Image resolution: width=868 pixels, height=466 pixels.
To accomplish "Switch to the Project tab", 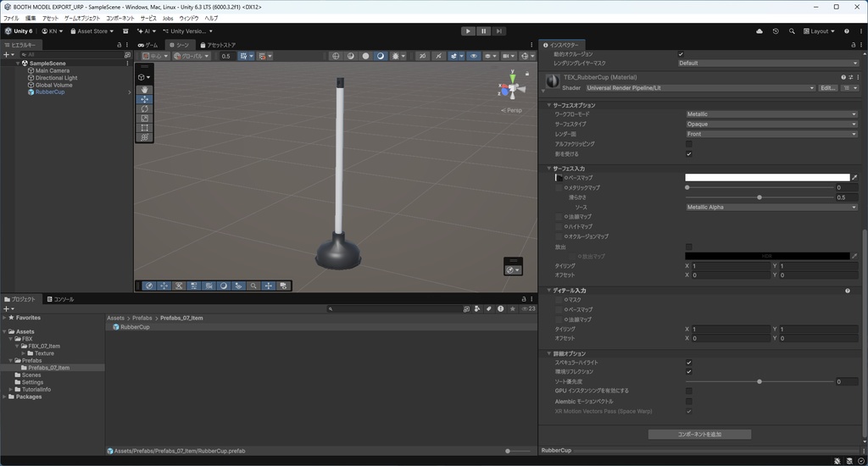I will point(20,299).
